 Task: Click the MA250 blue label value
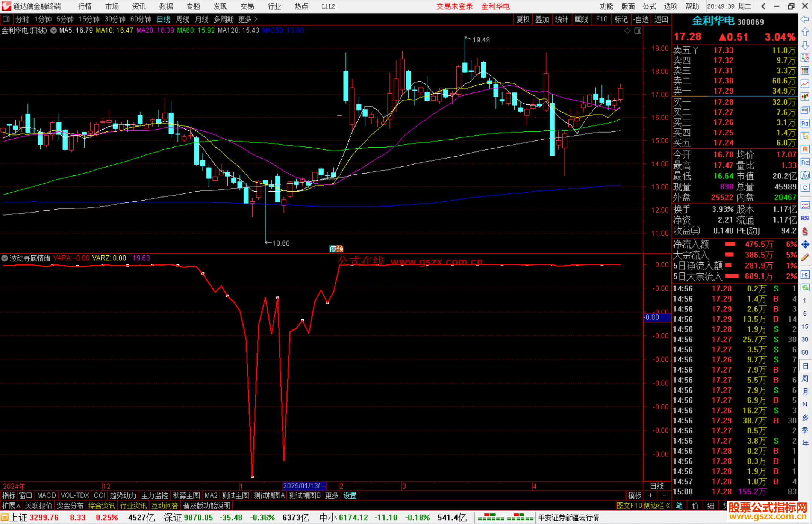click(283, 30)
